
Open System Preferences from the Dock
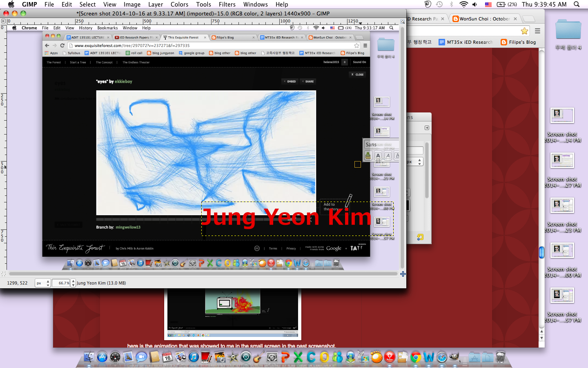(272, 357)
